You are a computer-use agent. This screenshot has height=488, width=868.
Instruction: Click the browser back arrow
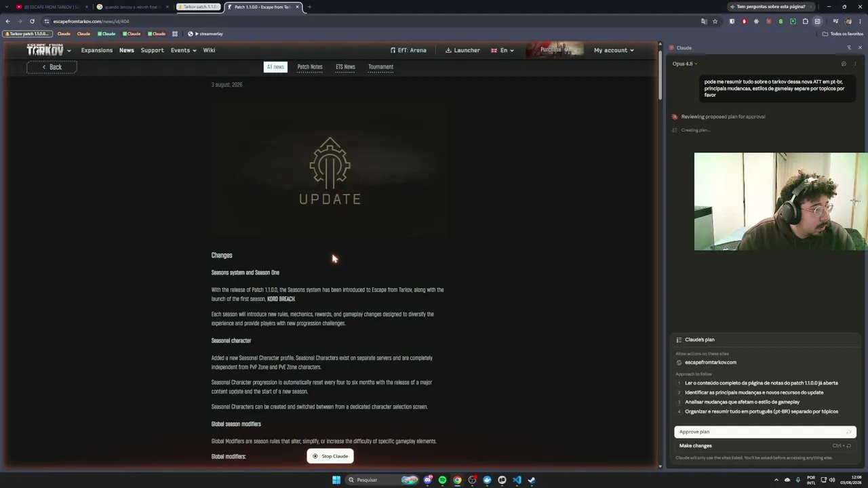(x=7, y=21)
